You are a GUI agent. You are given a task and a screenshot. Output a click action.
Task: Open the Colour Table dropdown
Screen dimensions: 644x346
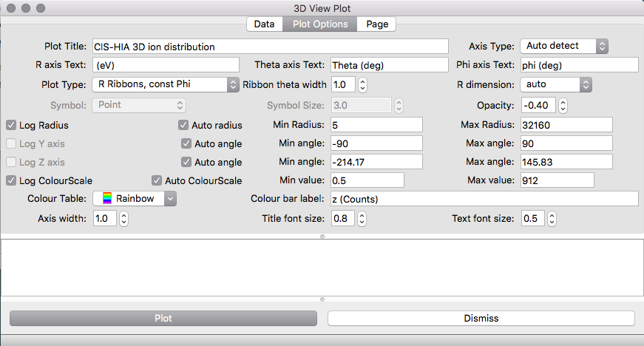coord(135,199)
